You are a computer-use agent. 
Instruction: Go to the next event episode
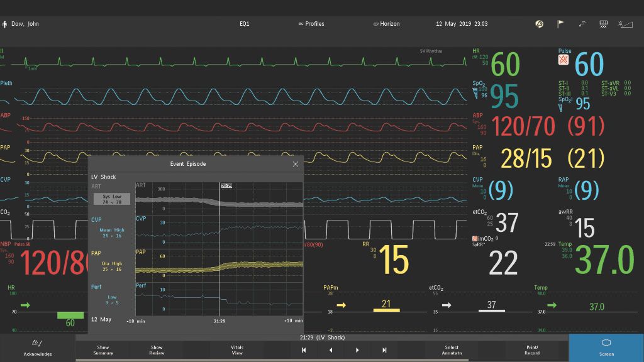coord(358,350)
